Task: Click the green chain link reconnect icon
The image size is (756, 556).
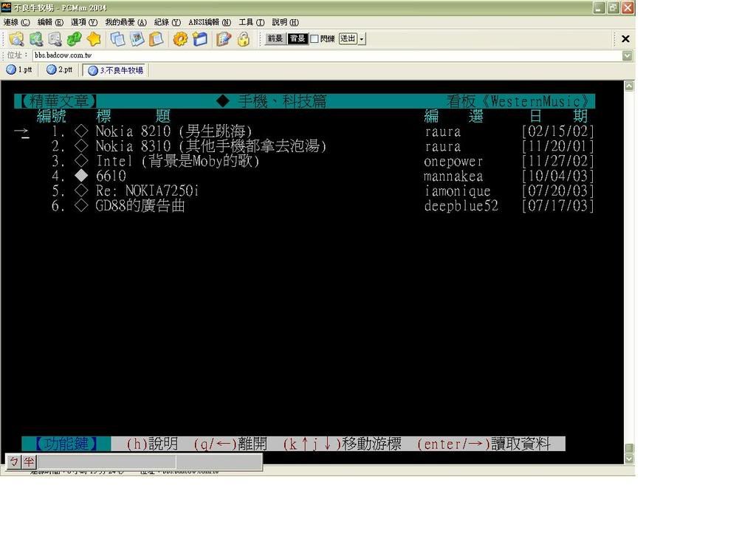Action: coord(74,39)
